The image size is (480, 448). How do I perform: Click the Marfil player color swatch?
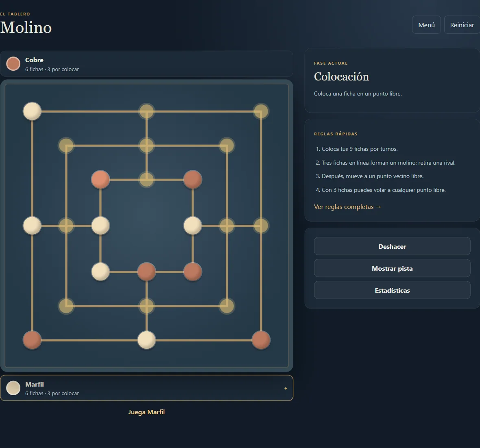tap(13, 388)
